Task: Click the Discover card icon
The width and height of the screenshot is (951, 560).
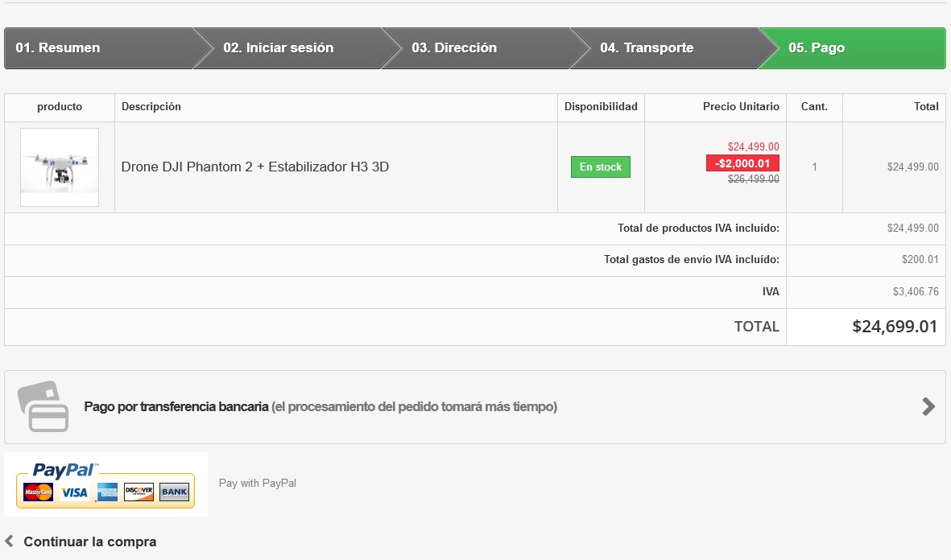Action: 139,492
